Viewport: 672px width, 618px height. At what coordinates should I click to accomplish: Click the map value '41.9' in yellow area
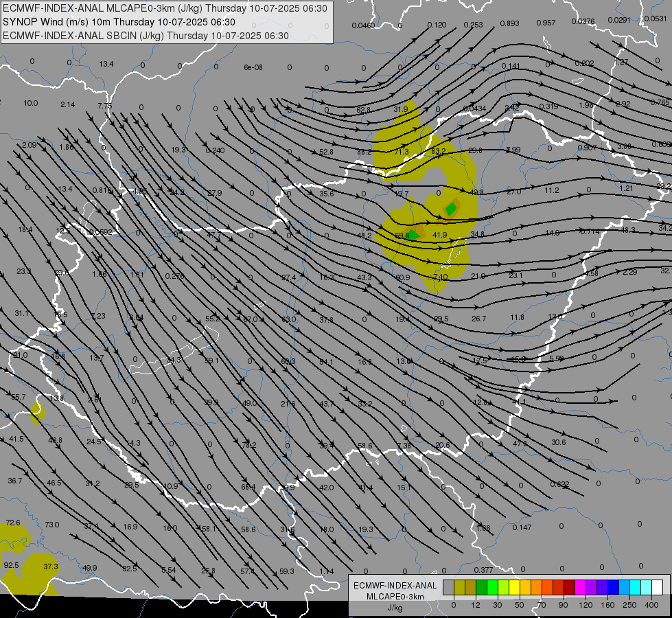coord(440,235)
